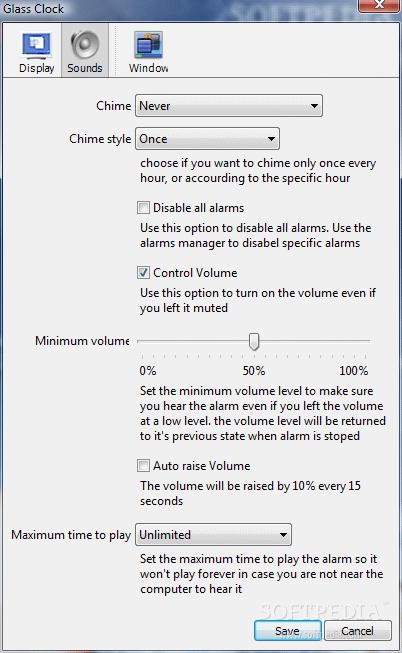Screen dimensions: 402x653
Task: Click the Minimum volume slider handle
Action: coord(254,341)
